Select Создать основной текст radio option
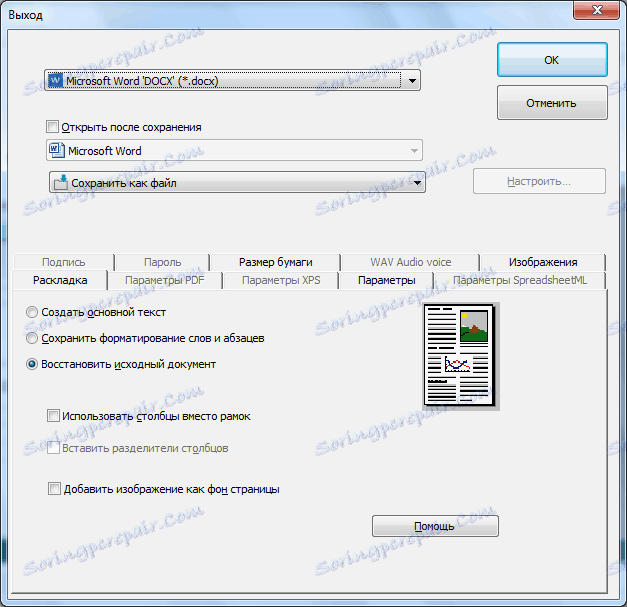Screen dimensions: 627x607 coord(32,312)
